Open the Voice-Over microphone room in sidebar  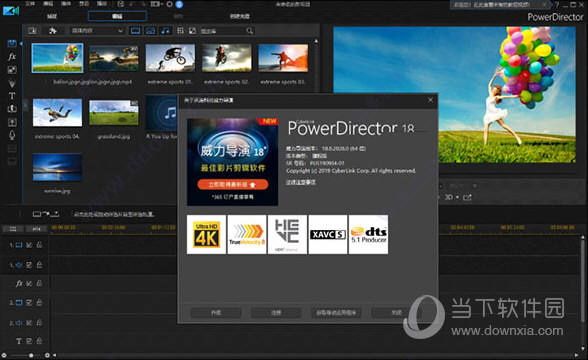point(12,135)
